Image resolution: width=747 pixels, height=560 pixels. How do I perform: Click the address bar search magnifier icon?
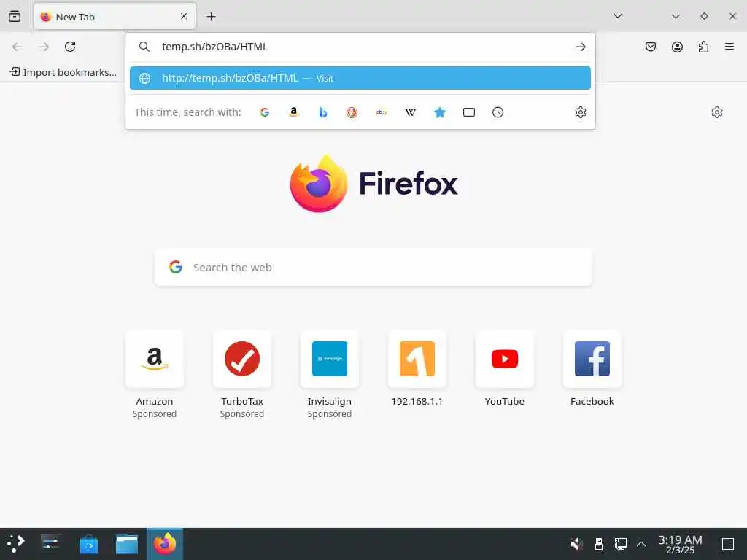tap(144, 47)
